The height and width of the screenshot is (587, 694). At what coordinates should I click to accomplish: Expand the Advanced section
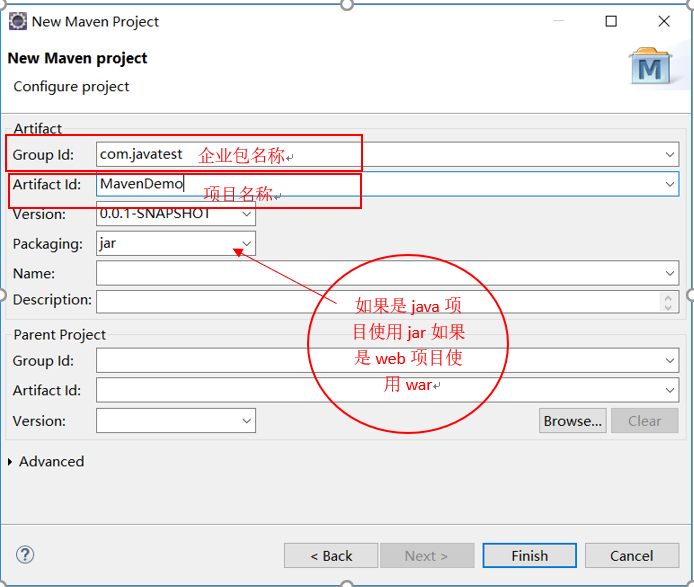pos(10,462)
